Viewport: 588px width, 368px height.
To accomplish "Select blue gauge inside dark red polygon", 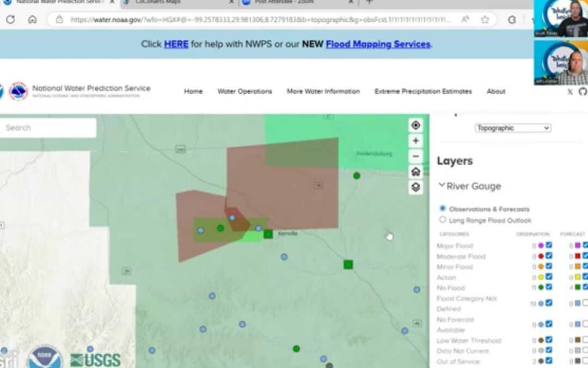I will (232, 218).
